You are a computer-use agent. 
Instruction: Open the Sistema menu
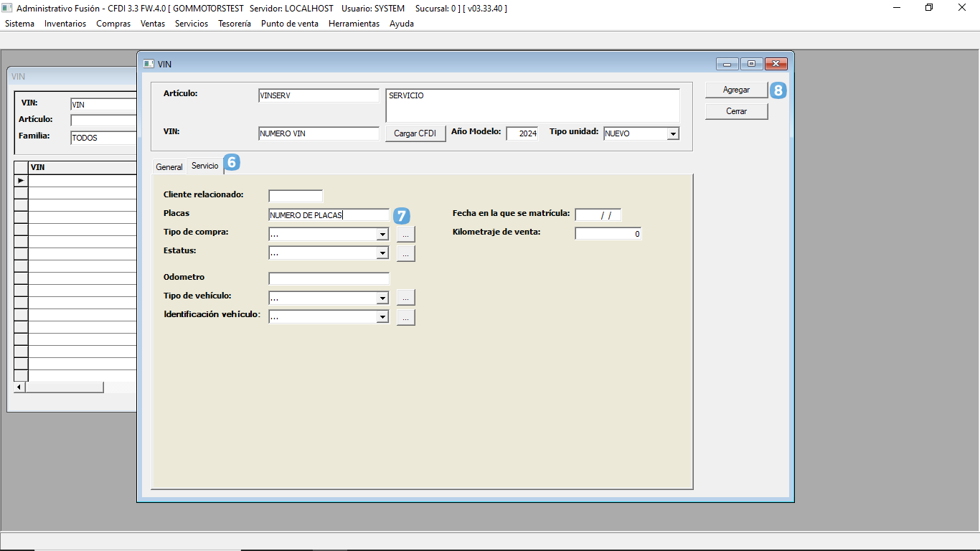19,24
